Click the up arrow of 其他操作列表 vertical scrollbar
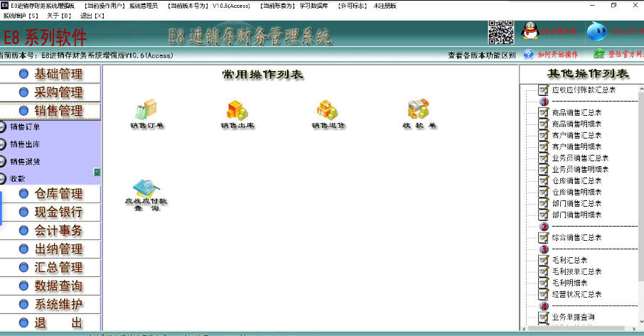Viewport: 644px width, 336px height. point(641,89)
